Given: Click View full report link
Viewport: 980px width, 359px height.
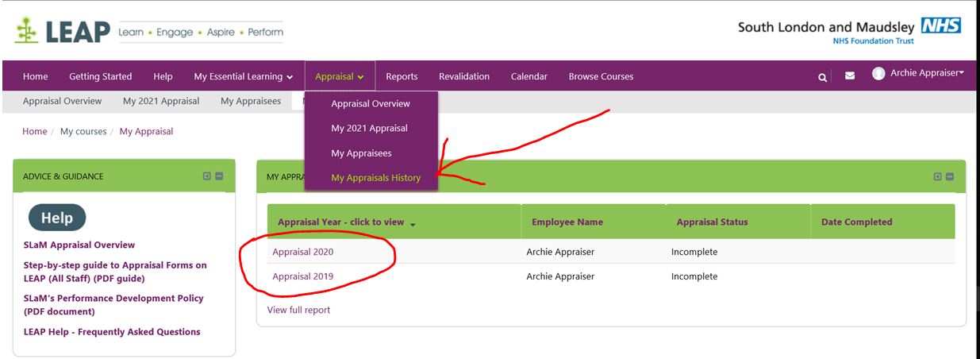Looking at the screenshot, I should click(298, 310).
